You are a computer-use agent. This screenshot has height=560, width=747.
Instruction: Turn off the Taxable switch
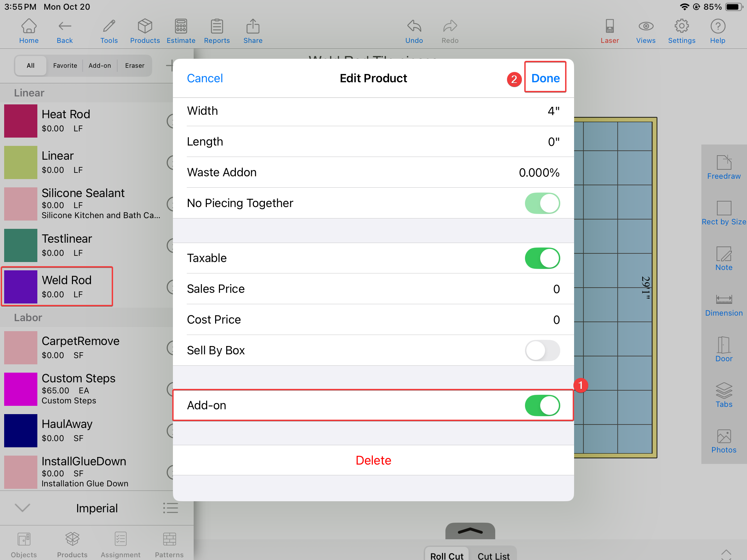click(x=542, y=258)
